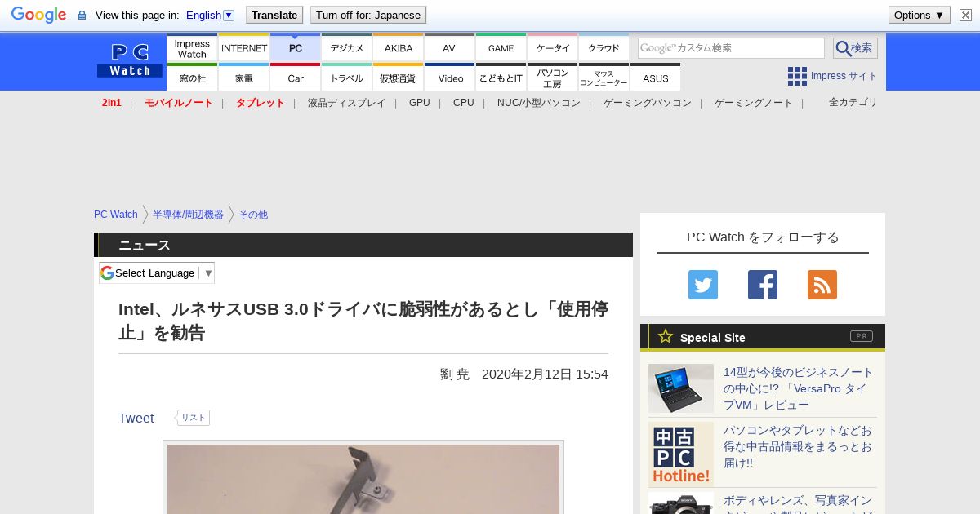The height and width of the screenshot is (514, 980).
Task: Click the Google logo in translate bar
Action: tap(38, 15)
